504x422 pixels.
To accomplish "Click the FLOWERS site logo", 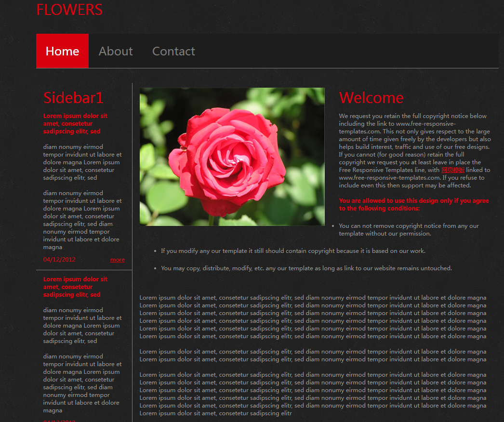I will pos(69,10).
